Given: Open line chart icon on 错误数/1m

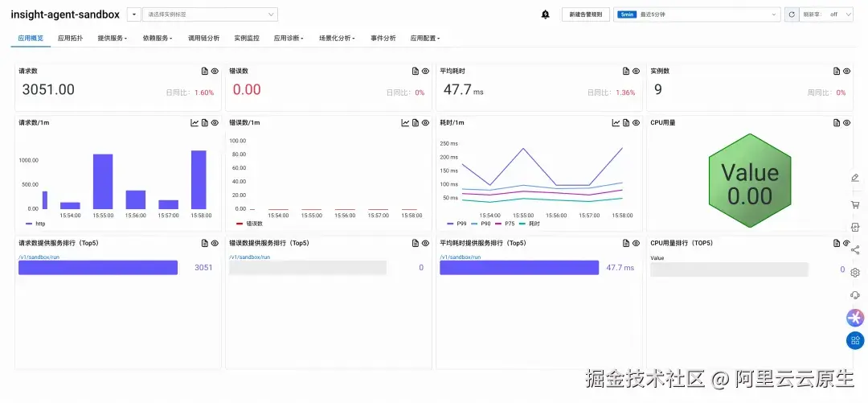Looking at the screenshot, I should click(x=405, y=122).
